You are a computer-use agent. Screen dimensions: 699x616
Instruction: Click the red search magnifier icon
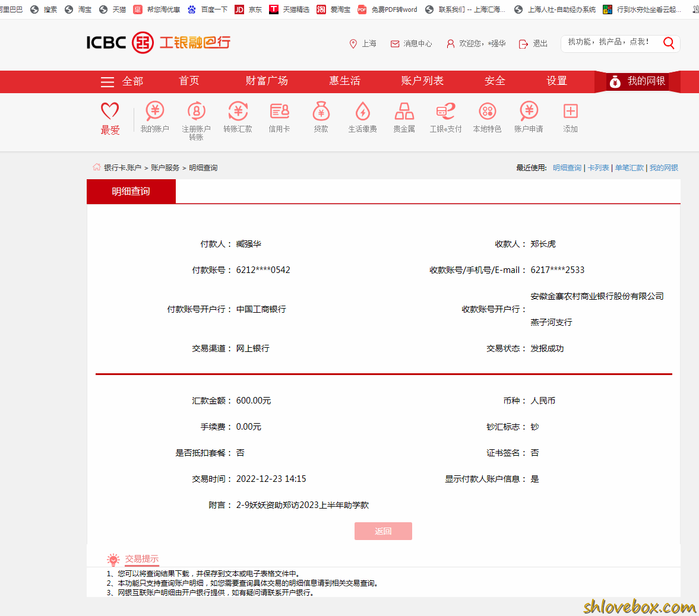[668, 43]
